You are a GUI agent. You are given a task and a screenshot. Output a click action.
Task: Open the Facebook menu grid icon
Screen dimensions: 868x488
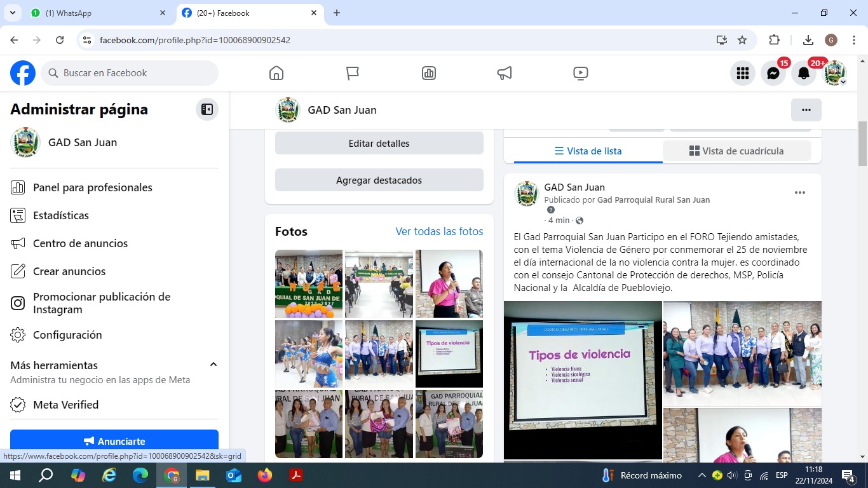point(743,74)
